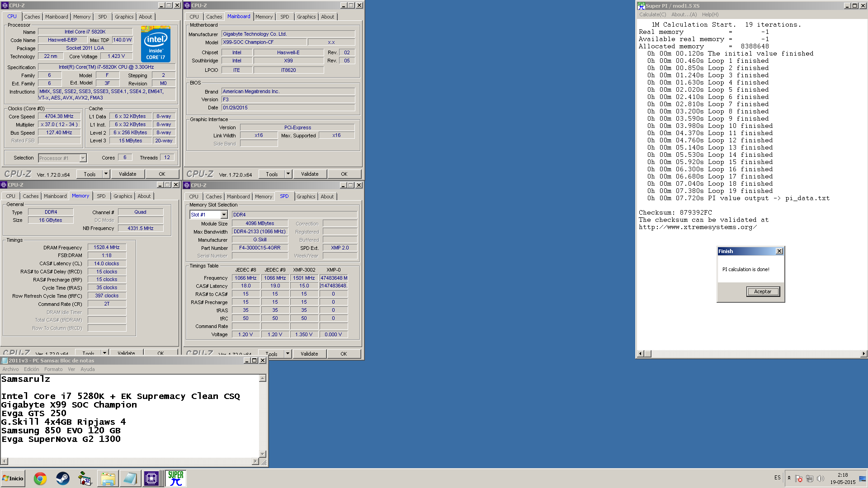This screenshot has height=488, width=868.
Task: Click CPU-Z icon in the CPU window title
Action: click(x=5, y=5)
